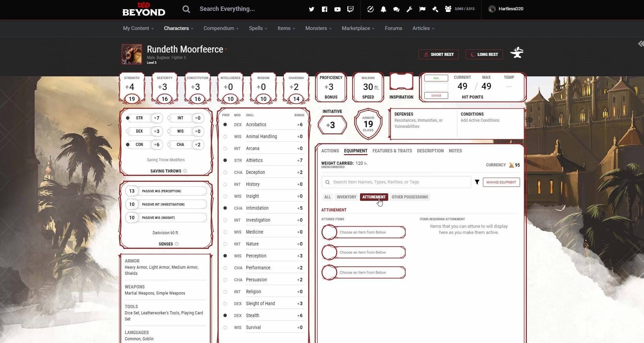
Task: Open Senses settings gear
Action: coord(177,244)
